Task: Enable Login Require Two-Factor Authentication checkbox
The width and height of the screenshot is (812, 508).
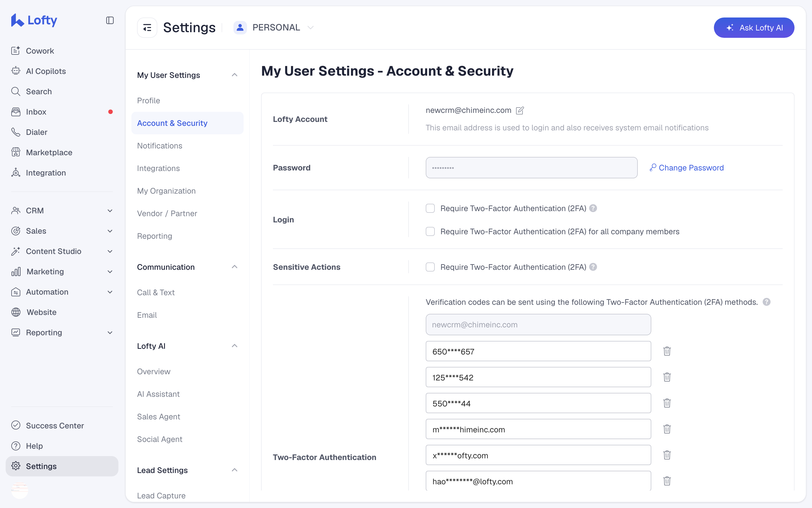Action: (x=430, y=208)
